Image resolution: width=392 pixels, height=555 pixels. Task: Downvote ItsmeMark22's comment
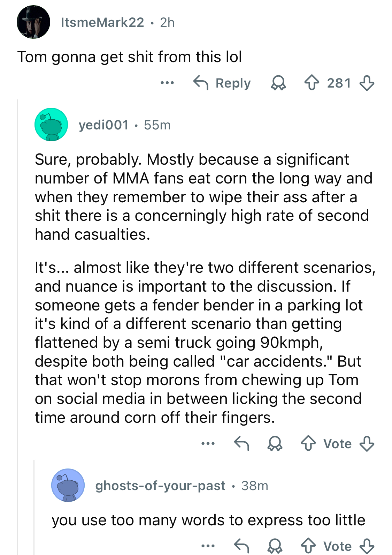click(367, 83)
